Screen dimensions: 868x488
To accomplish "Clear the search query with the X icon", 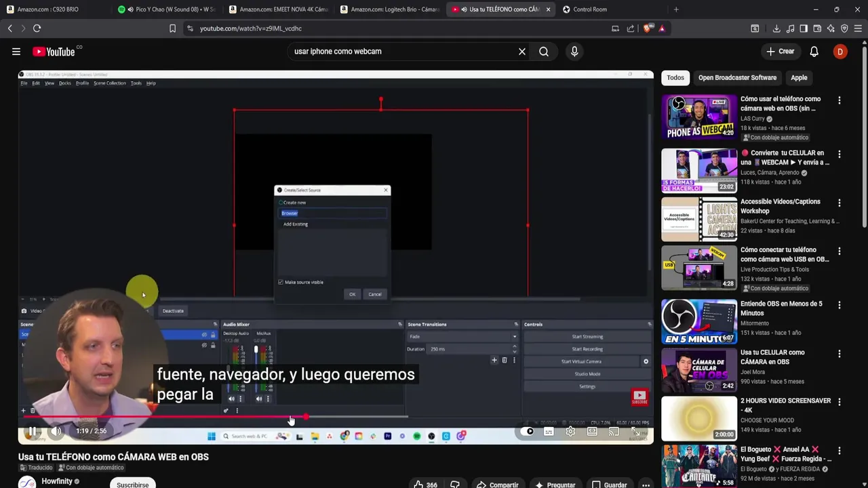I will [522, 52].
